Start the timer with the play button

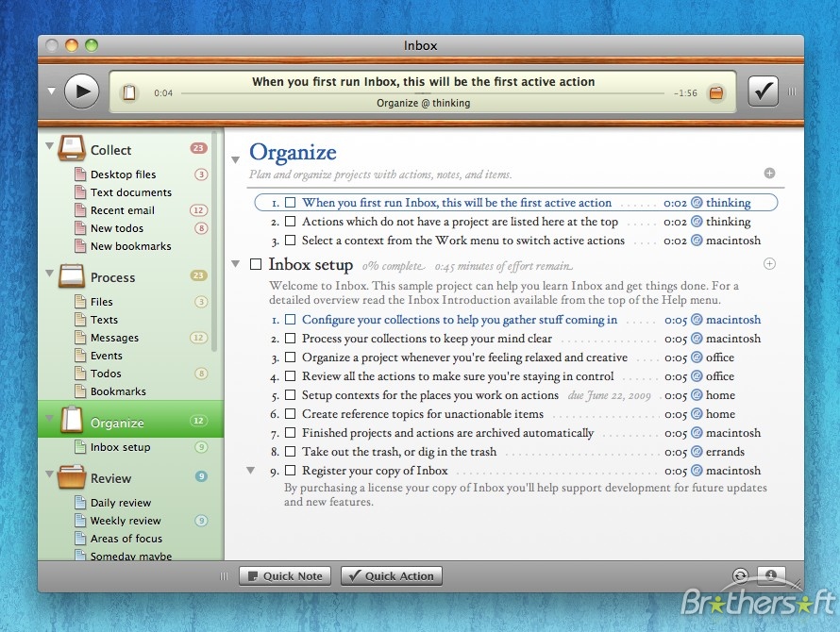click(x=81, y=91)
